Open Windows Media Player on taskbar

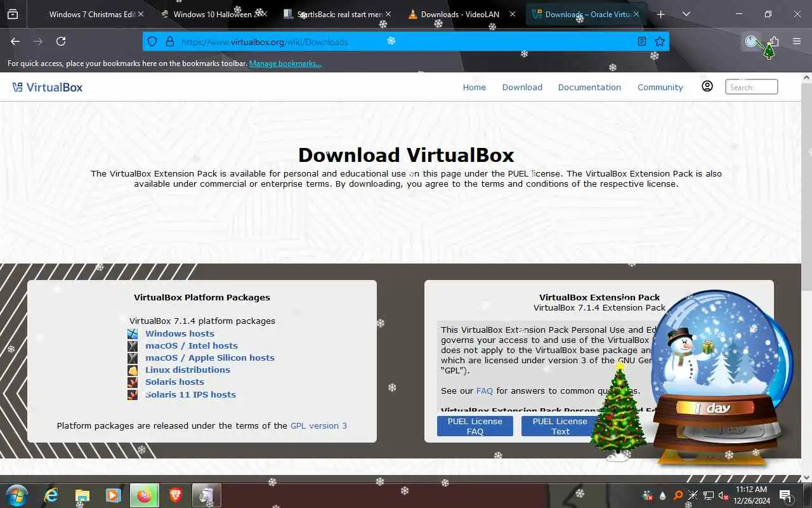point(113,495)
